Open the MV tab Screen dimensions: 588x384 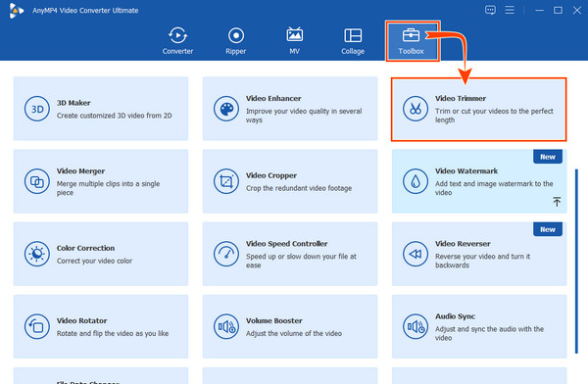point(294,41)
